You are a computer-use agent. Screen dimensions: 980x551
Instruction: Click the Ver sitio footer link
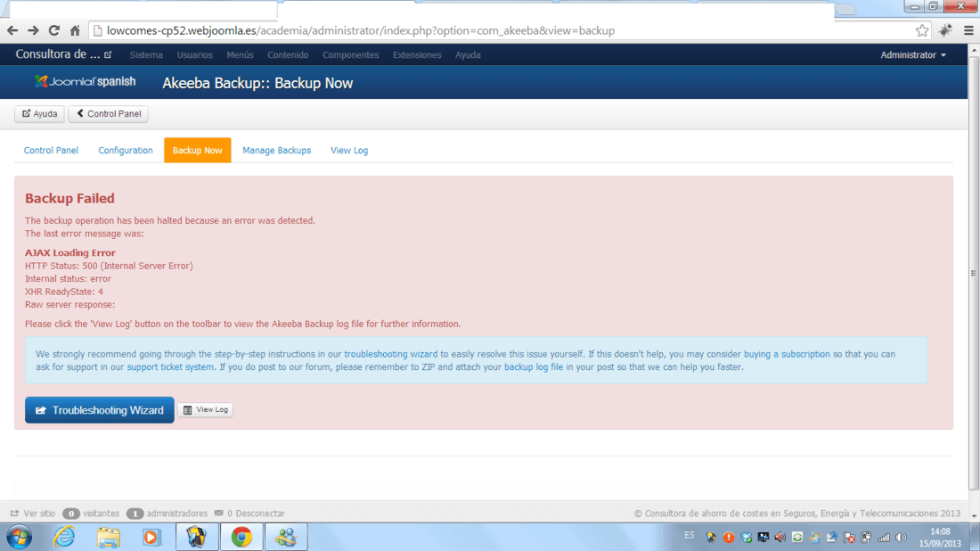[33, 514]
